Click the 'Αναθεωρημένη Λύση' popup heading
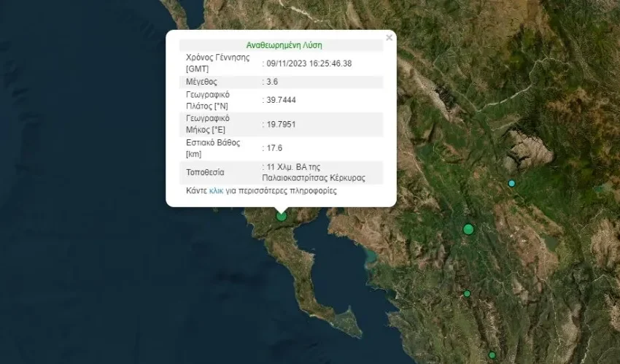The width and height of the screenshot is (620, 364). point(284,45)
